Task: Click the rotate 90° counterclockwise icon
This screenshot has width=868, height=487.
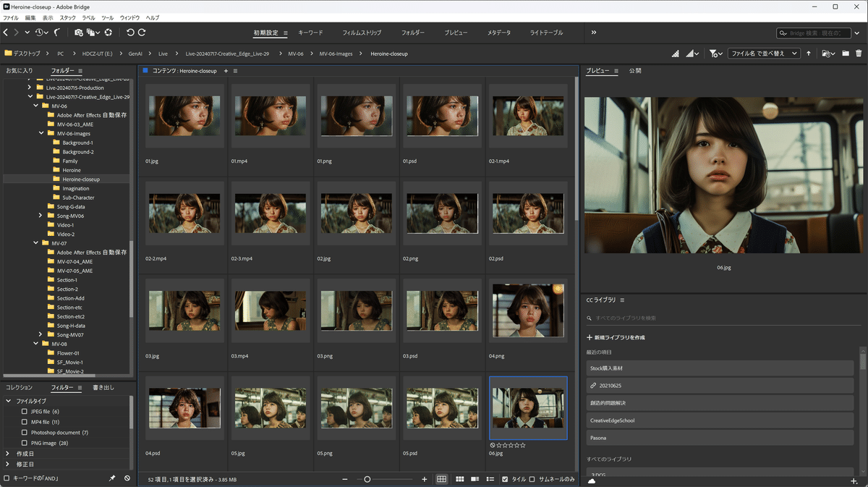Action: 130,33
